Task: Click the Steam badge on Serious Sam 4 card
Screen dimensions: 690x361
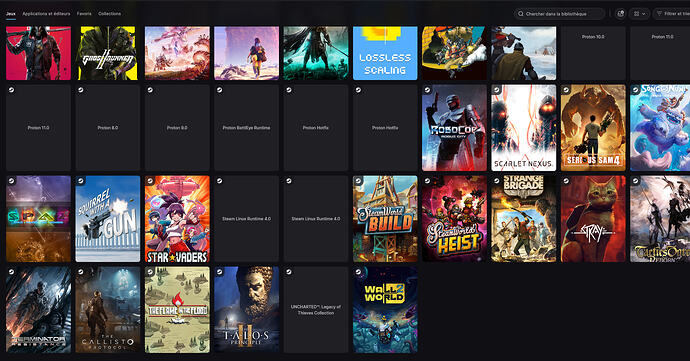Action: [x=566, y=90]
